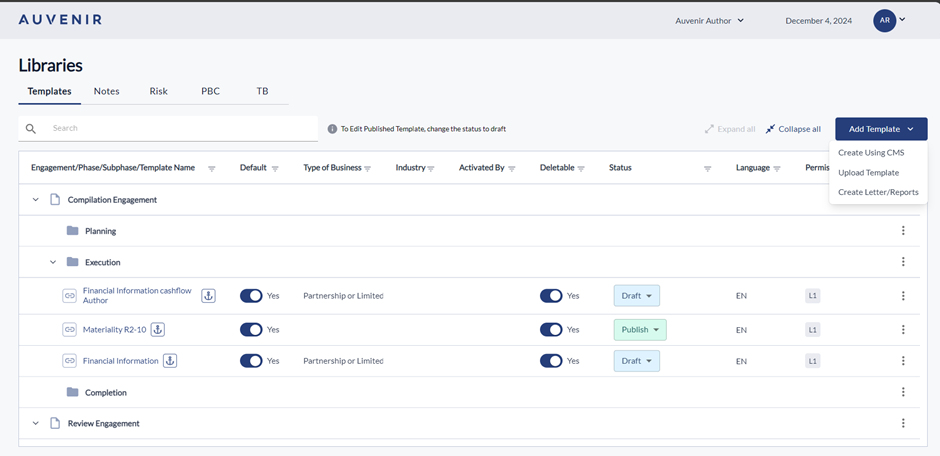940x456 pixels.
Task: Click the template Search input field
Action: [180, 128]
